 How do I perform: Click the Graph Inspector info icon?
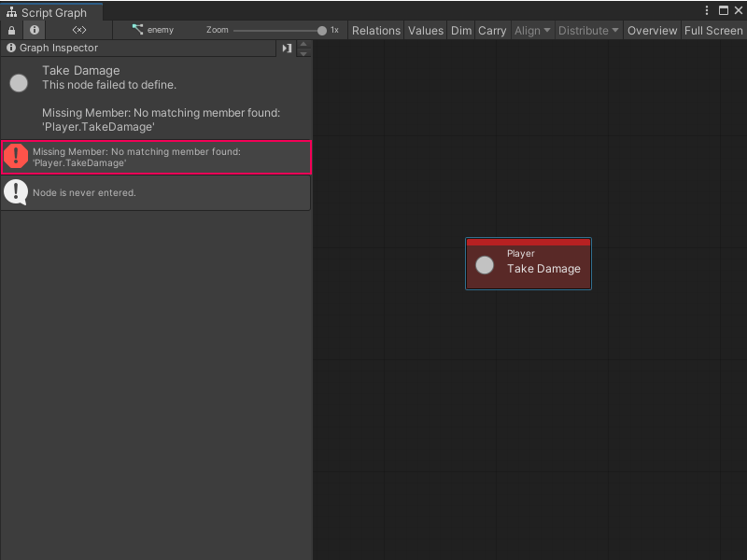pos(10,48)
